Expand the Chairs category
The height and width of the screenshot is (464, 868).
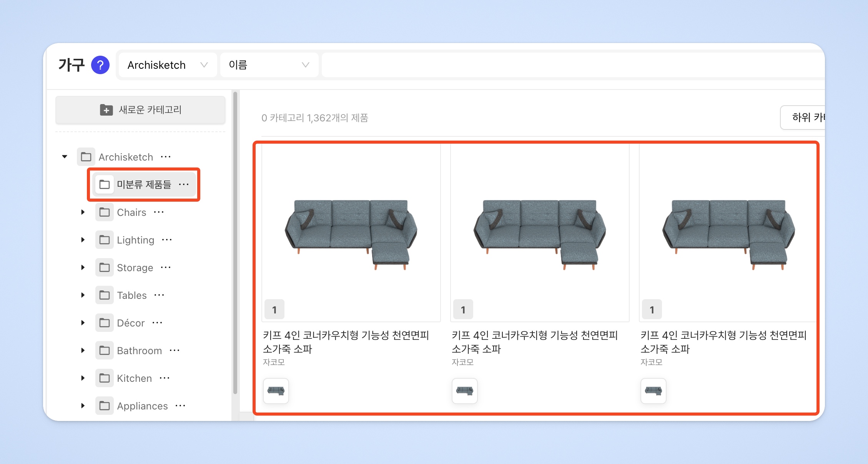click(x=83, y=212)
